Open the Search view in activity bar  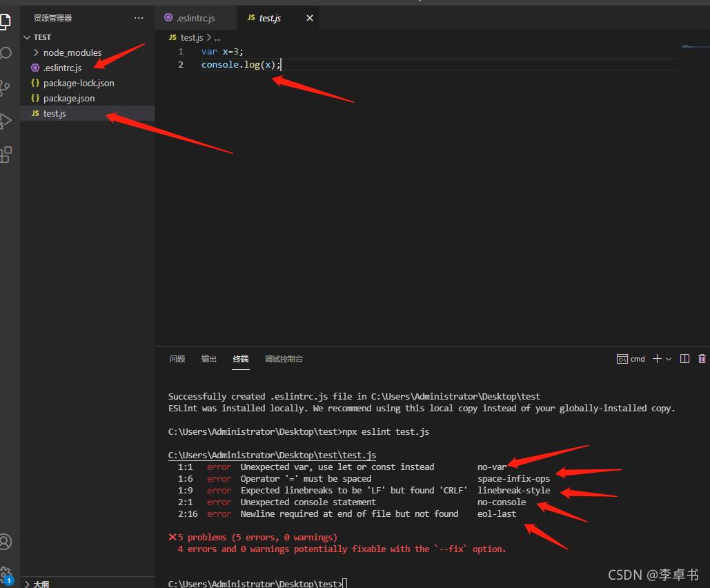(x=6, y=53)
